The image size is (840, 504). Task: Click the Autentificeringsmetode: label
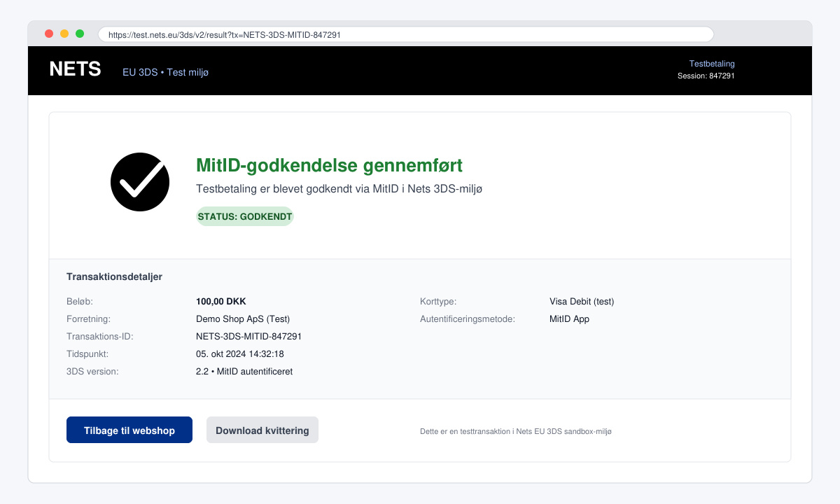click(x=468, y=319)
